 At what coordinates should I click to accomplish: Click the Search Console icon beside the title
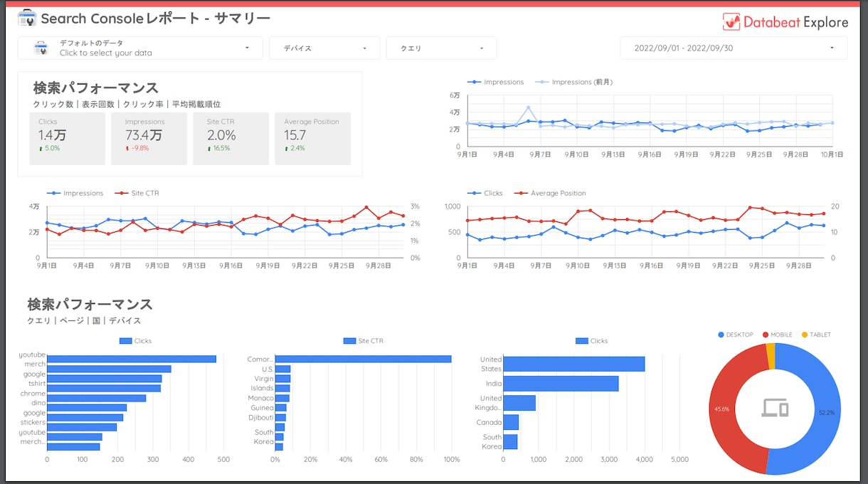[27, 18]
